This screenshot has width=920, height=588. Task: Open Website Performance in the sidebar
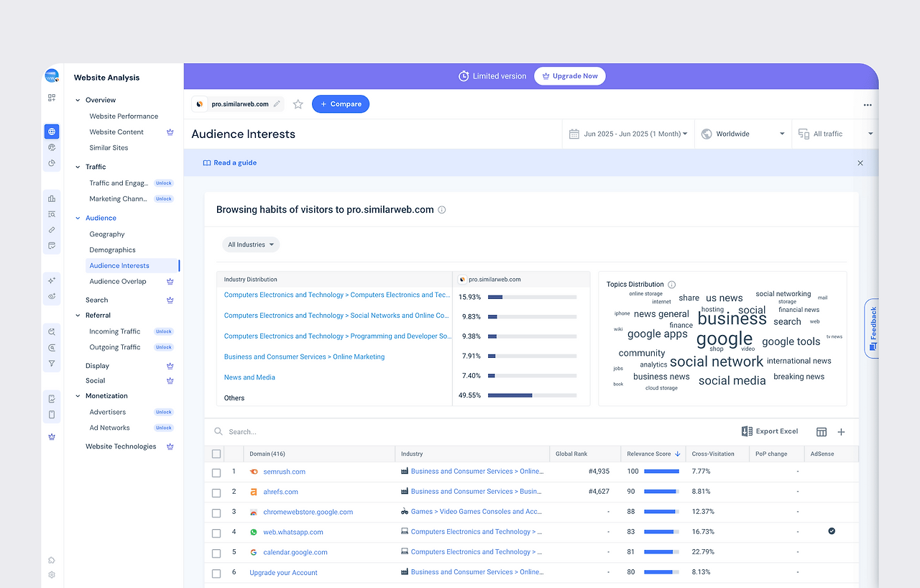tap(124, 116)
